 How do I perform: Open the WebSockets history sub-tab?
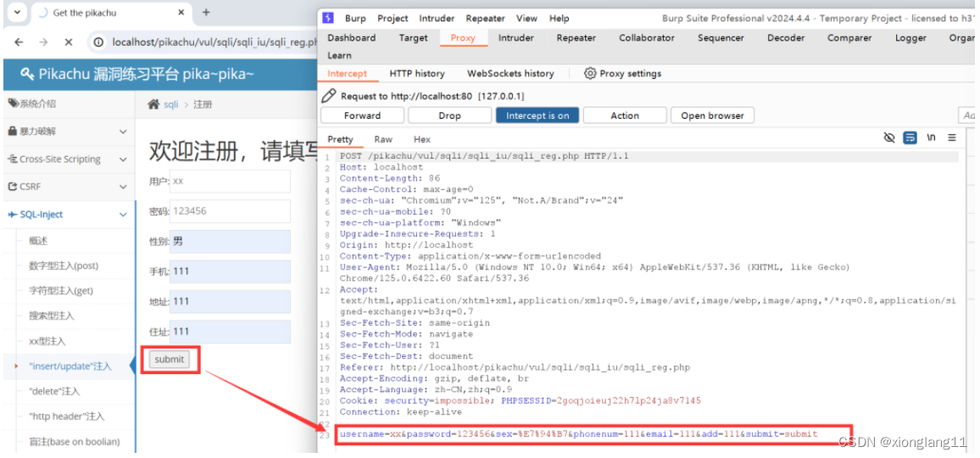[510, 74]
